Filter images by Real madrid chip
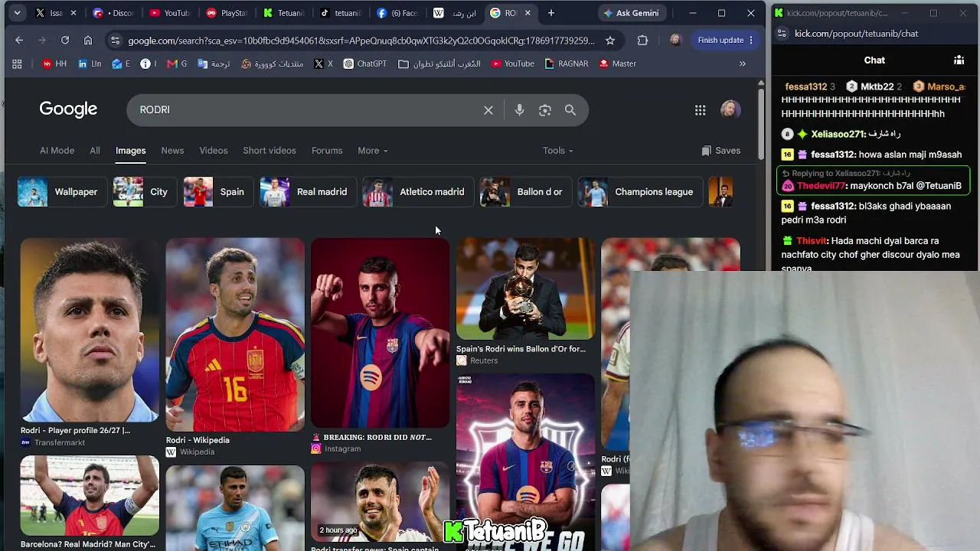Viewport: 980px width, 551px height. click(308, 192)
